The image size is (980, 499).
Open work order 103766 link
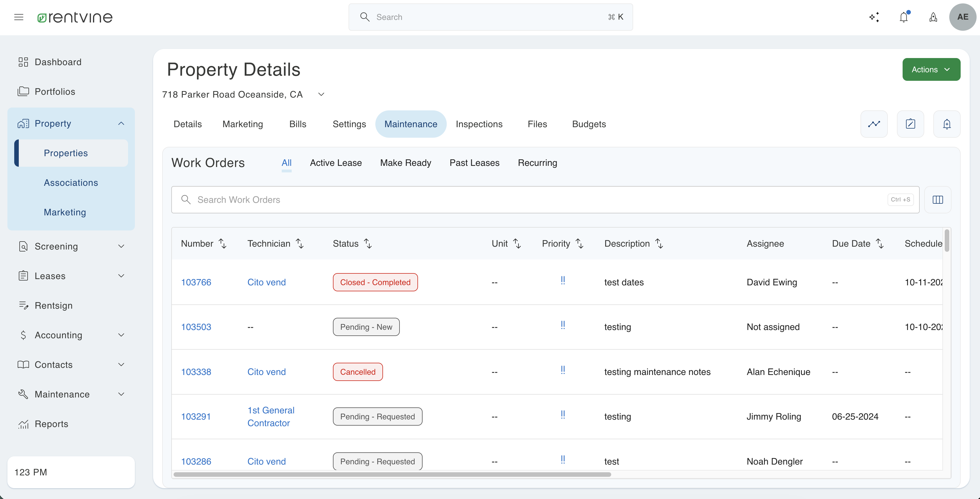click(196, 282)
